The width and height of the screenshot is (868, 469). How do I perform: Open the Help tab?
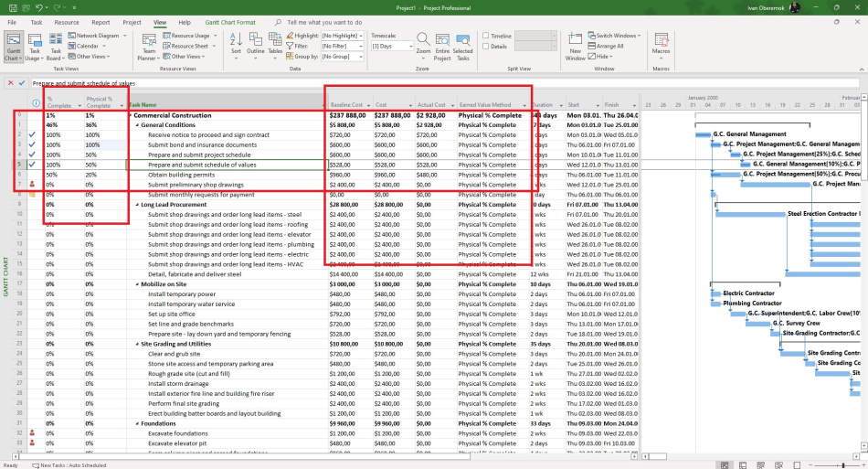pyautogui.click(x=185, y=22)
